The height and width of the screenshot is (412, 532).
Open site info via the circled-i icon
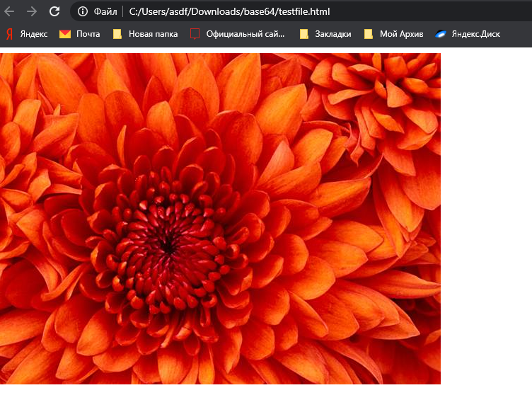83,11
